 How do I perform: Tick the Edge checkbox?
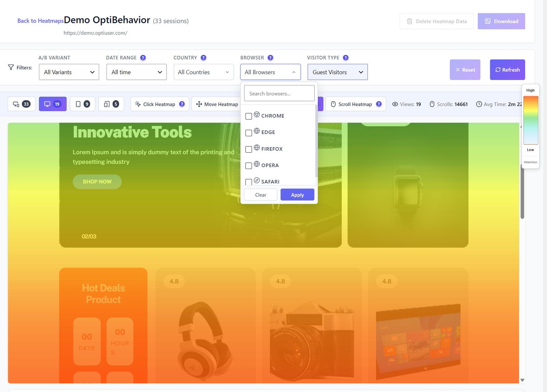249,133
